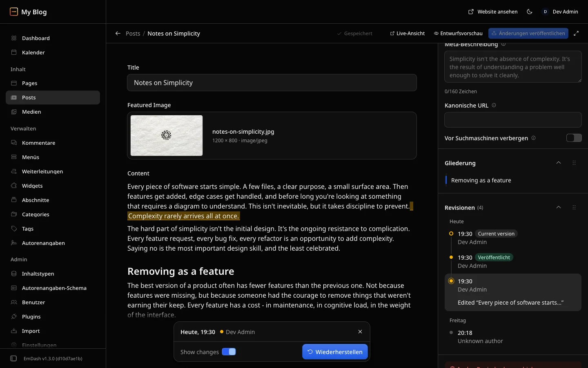Open Import page
Screen dimensions: 588x368
point(53,331)
